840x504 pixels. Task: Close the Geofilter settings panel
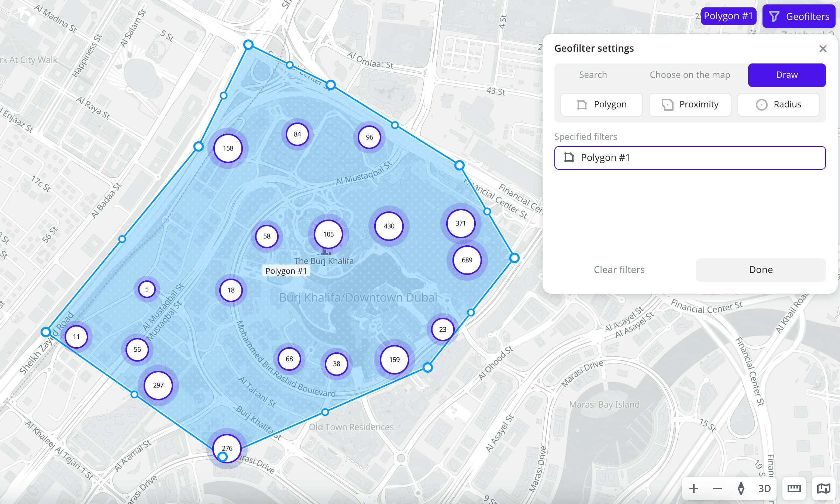tap(823, 49)
